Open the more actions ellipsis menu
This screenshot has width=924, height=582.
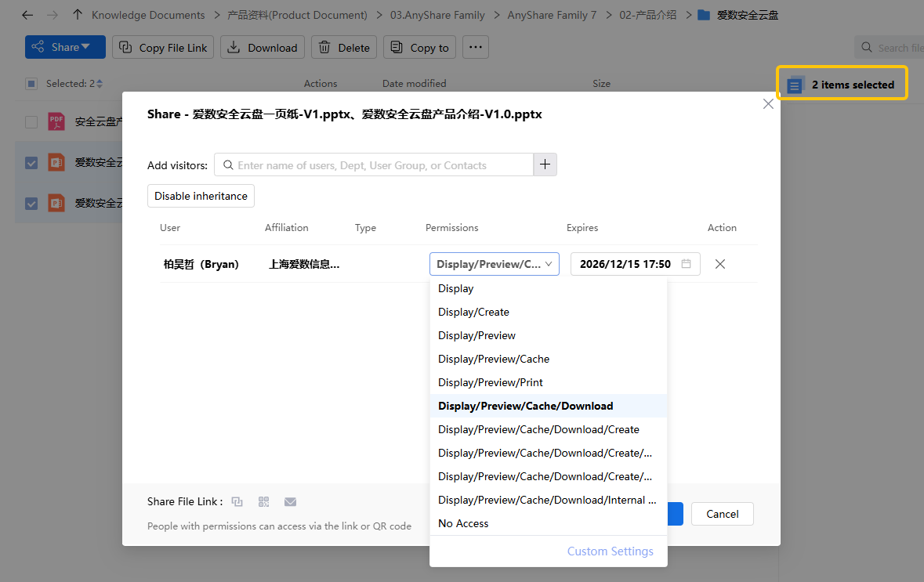tap(475, 47)
